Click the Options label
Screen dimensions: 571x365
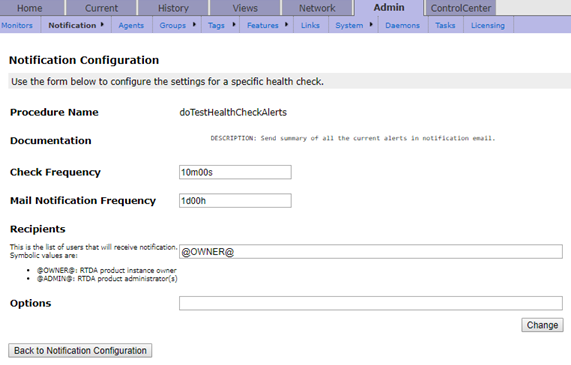pos(31,303)
